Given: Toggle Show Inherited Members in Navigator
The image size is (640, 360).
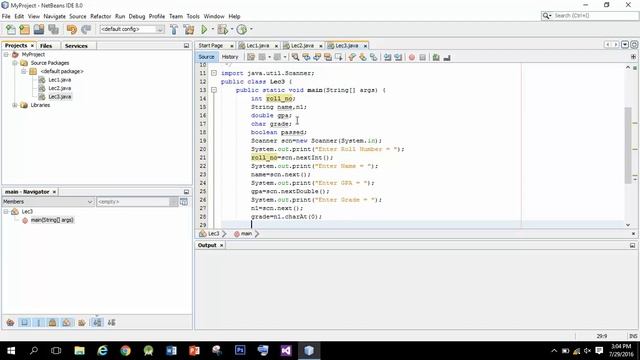Looking at the screenshot, I should click(11, 322).
